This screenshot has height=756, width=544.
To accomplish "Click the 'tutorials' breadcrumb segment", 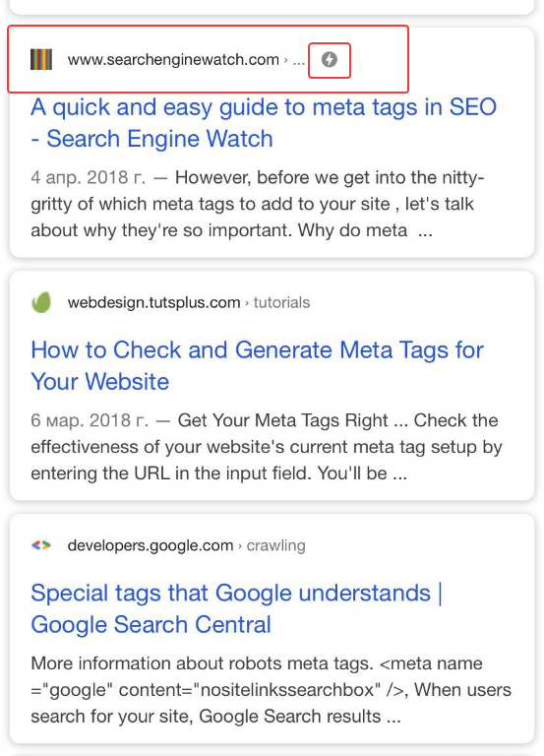I will tap(282, 303).
